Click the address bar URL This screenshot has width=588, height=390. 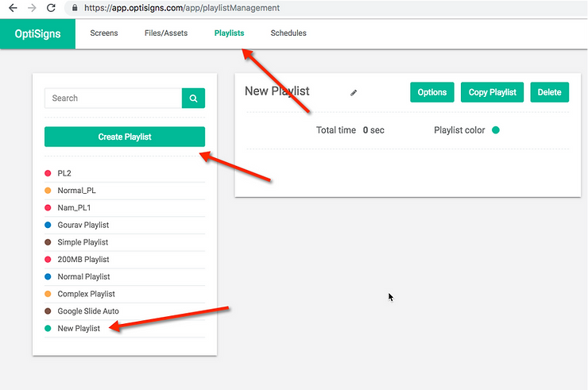pyautogui.click(x=182, y=8)
